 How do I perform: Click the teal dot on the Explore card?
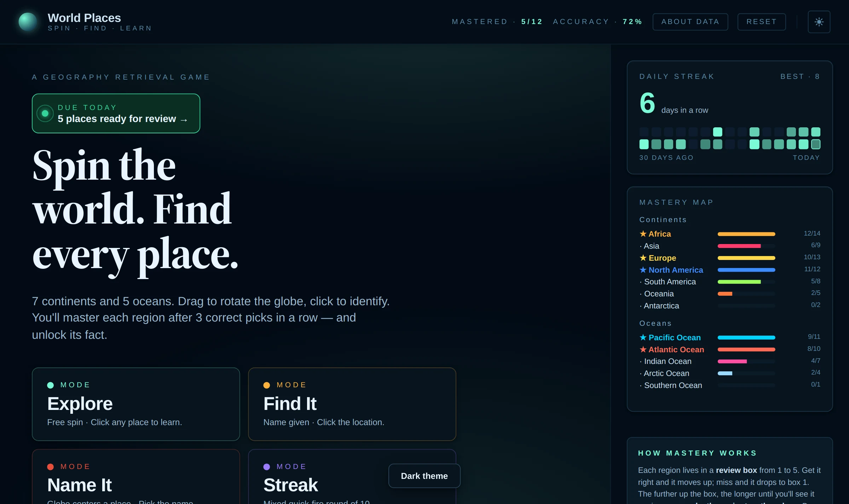(51, 385)
